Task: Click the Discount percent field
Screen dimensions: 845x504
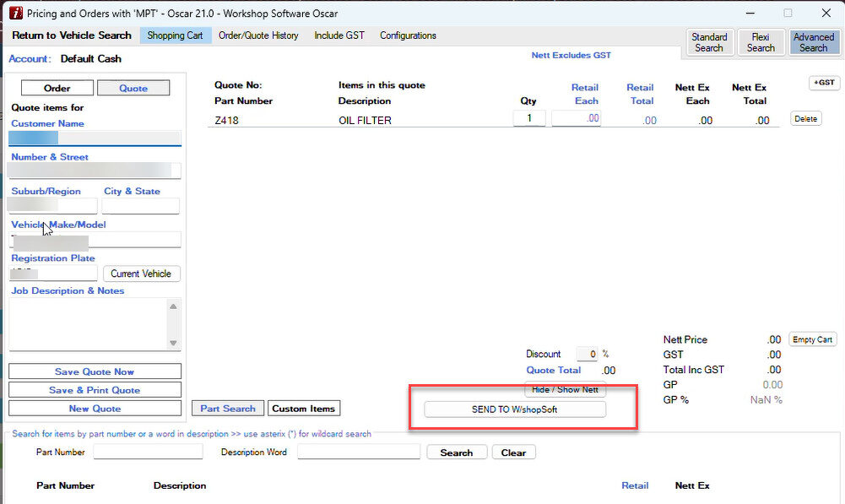Action: pyautogui.click(x=587, y=354)
